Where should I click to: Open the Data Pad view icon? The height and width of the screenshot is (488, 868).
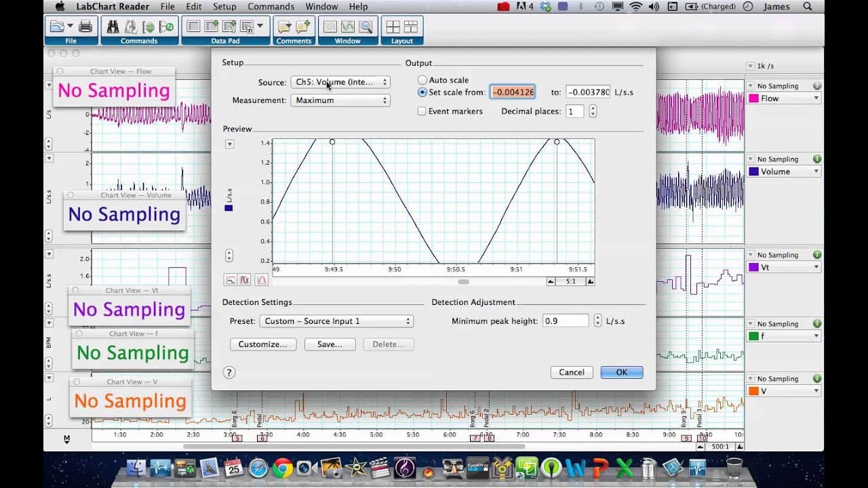coord(193,27)
